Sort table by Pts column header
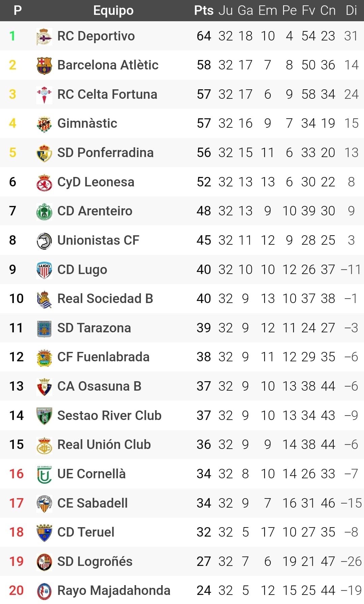The height and width of the screenshot is (604, 364). [x=204, y=10]
